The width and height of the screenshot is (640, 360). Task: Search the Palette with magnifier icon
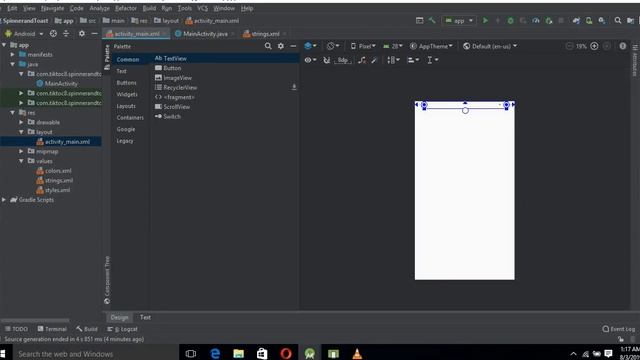(x=268, y=46)
